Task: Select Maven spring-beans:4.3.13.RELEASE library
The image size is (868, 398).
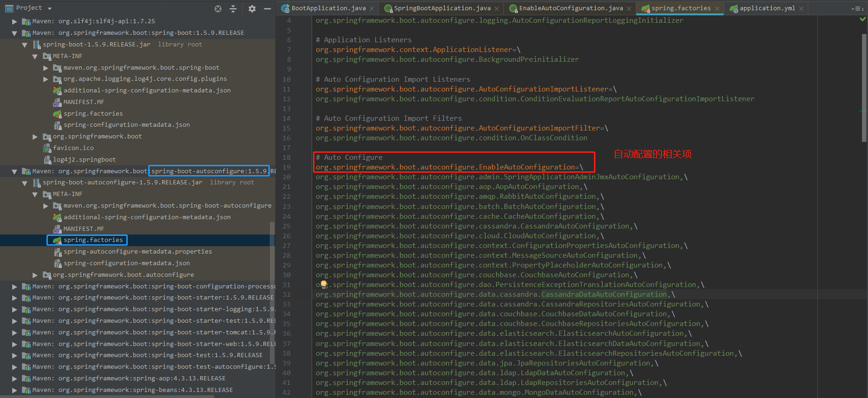Action: (132, 390)
